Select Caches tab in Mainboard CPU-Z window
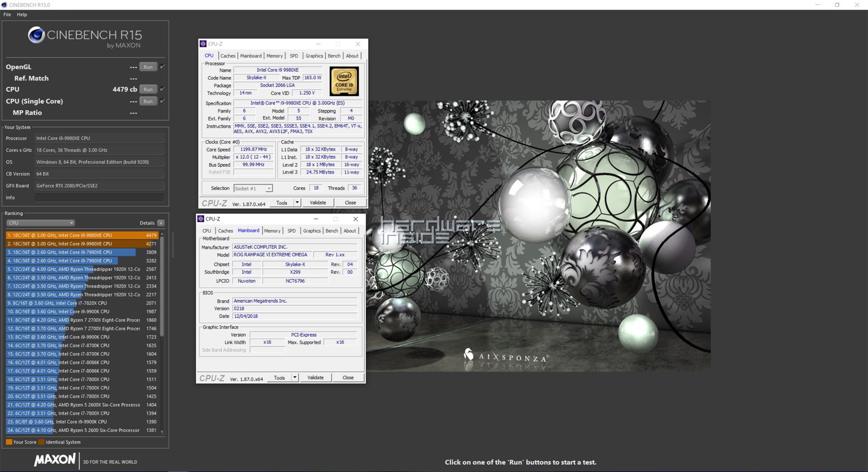868x472 pixels. [x=226, y=231]
